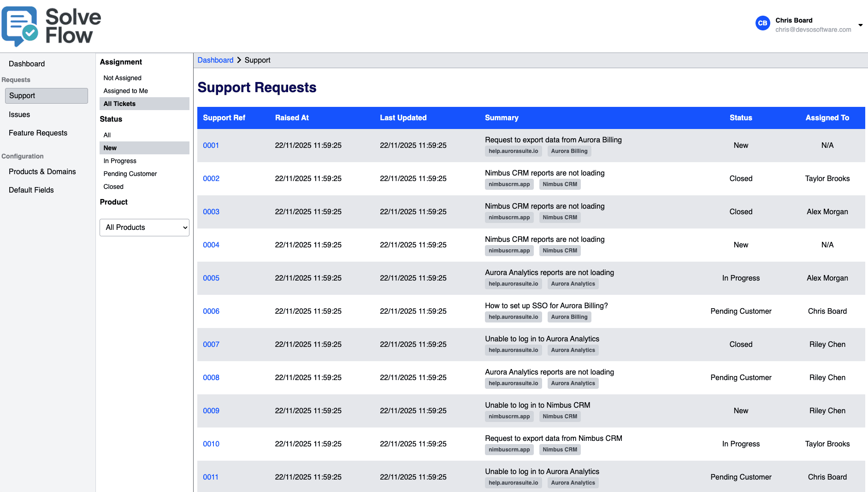Open ticket 0006 about Aurora Billing SSO

click(211, 311)
